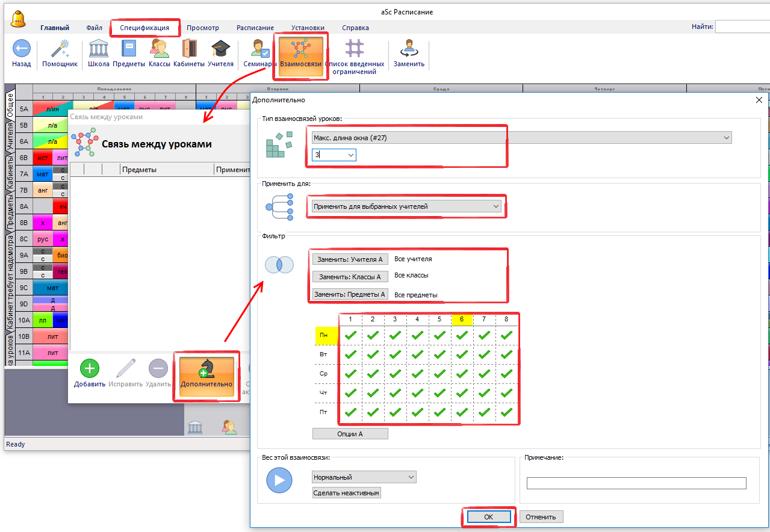
Task: Expand the Нормальный weight dropdown
Action: click(x=364, y=477)
